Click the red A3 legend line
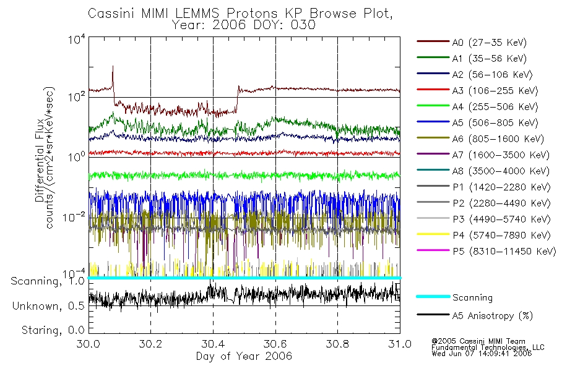 (x=433, y=90)
